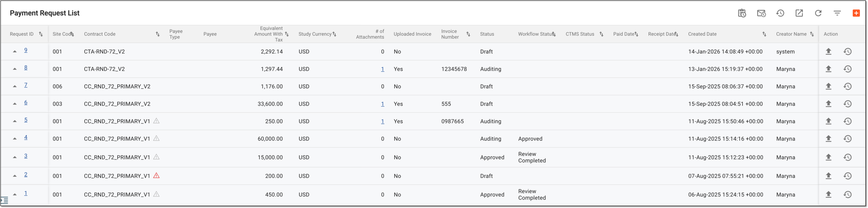The height and width of the screenshot is (208, 868).
Task: View history for request 9
Action: (x=848, y=51)
